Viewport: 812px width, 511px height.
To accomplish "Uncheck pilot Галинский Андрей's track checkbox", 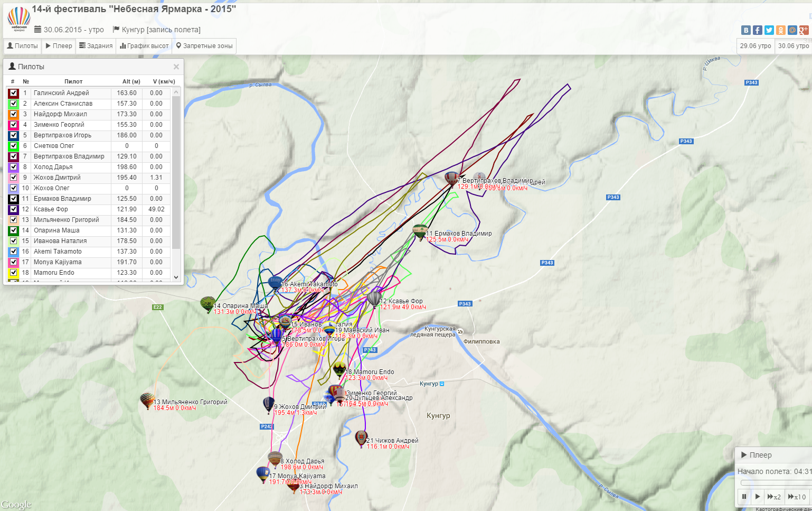I will pyautogui.click(x=14, y=93).
